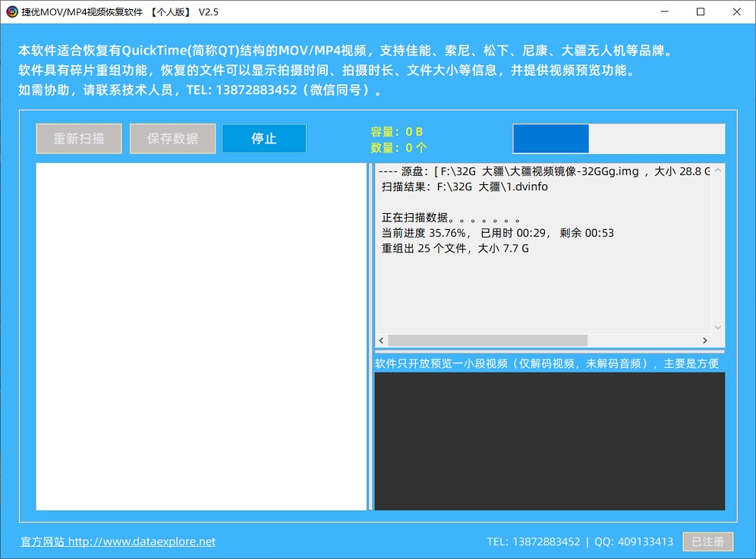Viewport: 756px width, 559px height.
Task: Click the 停止 (stop) button
Action: (x=263, y=139)
